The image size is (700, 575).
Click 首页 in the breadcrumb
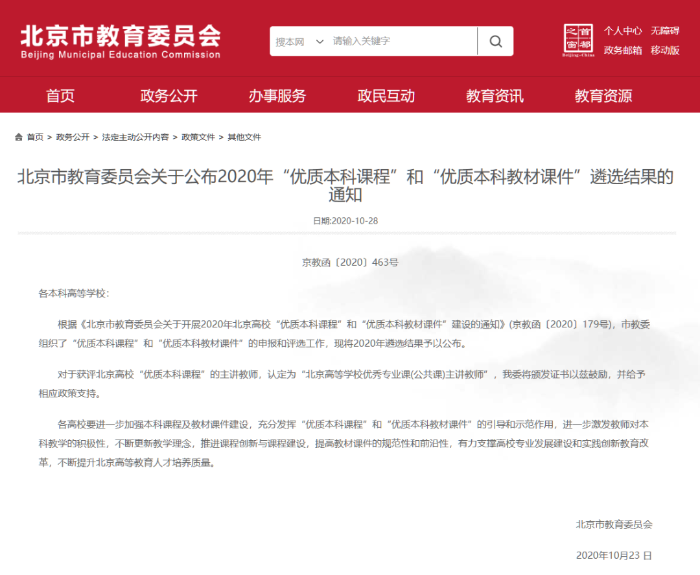pyautogui.click(x=35, y=137)
